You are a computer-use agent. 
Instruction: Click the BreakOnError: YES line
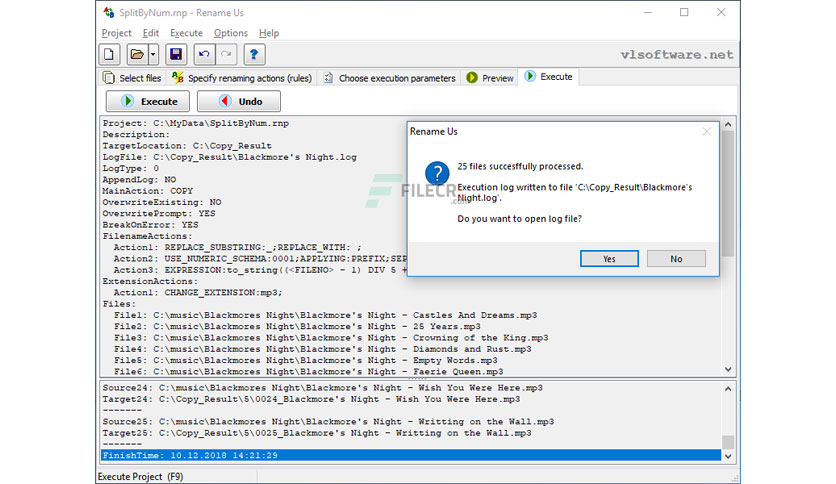150,225
